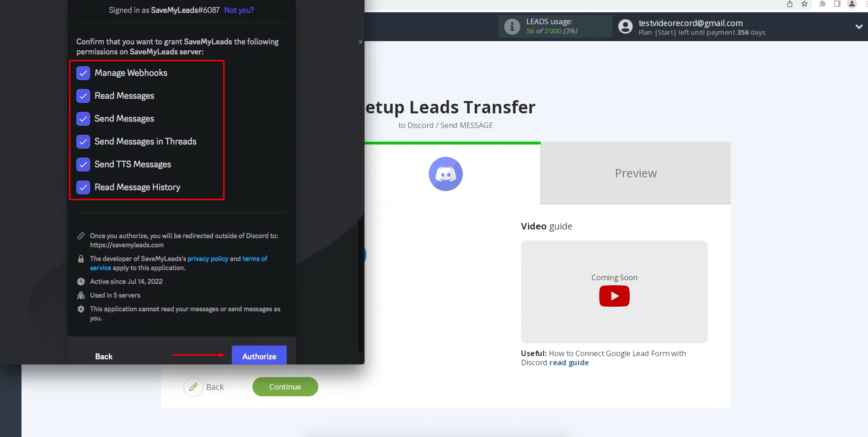This screenshot has width=868, height=437.
Task: Play the Coming Soon video guide
Action: click(x=614, y=296)
